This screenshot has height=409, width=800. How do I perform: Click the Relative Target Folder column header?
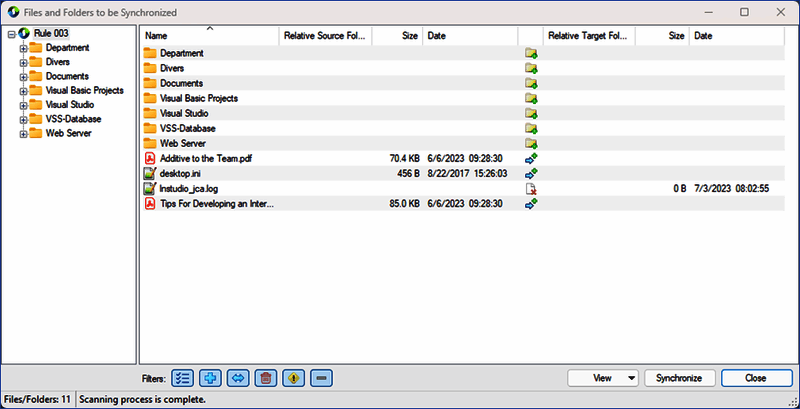589,36
